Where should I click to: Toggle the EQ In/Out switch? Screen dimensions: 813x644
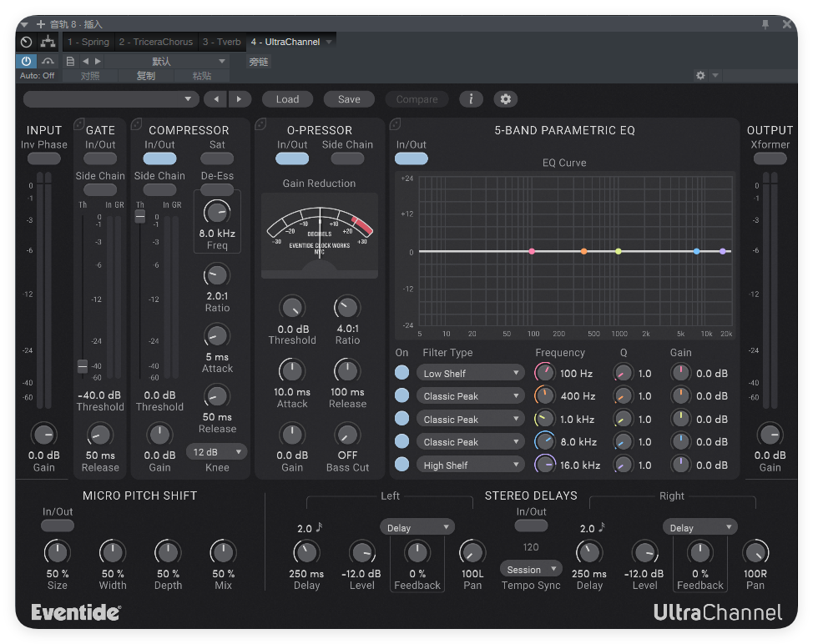tap(412, 158)
